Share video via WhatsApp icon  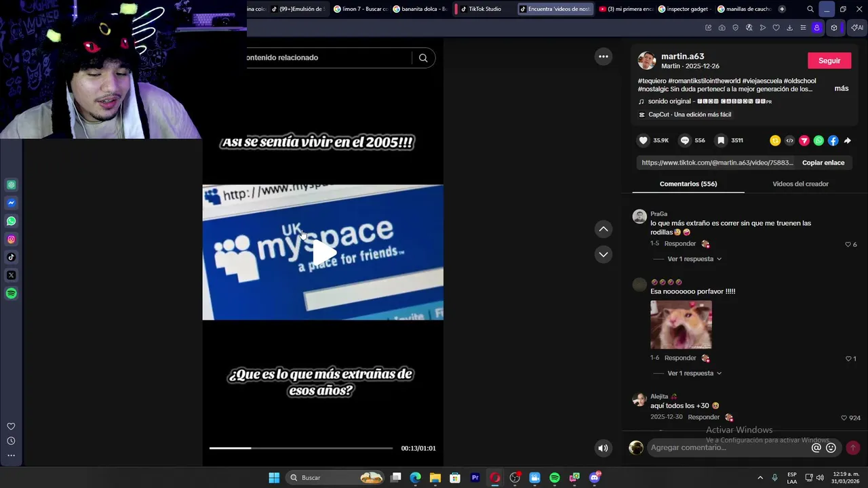(818, 140)
